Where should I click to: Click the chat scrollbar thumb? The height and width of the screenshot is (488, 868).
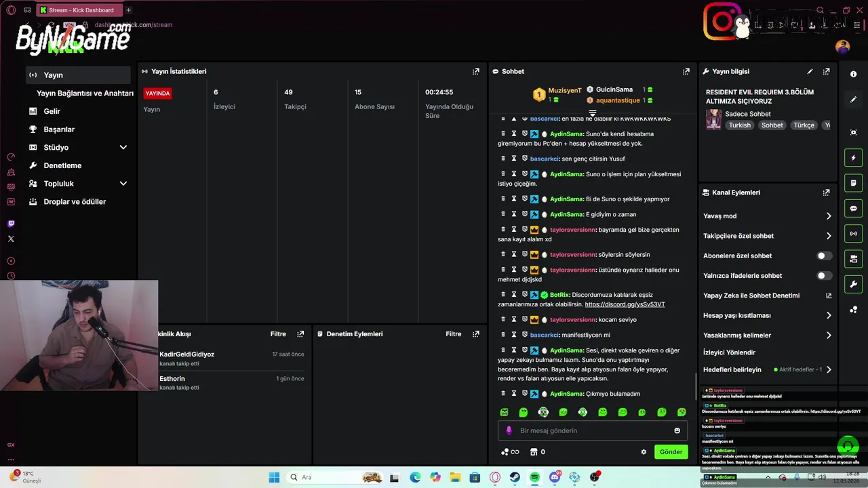click(x=696, y=386)
